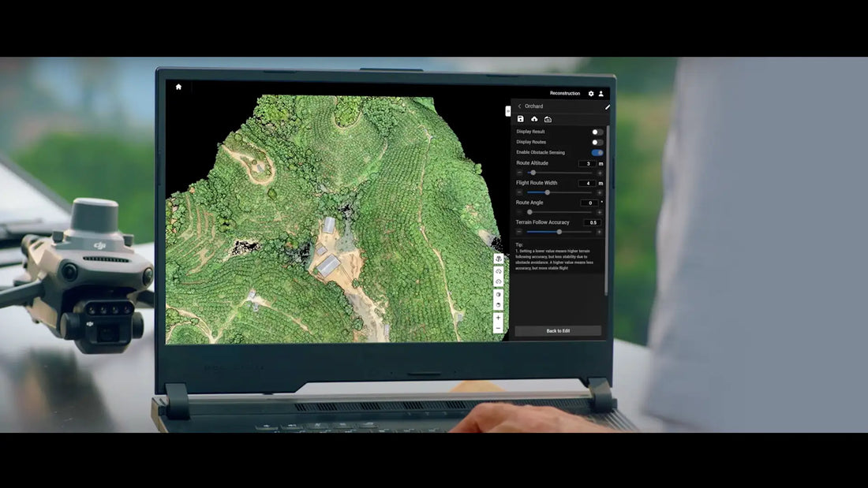Open the user account icon
This screenshot has width=868, height=488.
click(601, 94)
